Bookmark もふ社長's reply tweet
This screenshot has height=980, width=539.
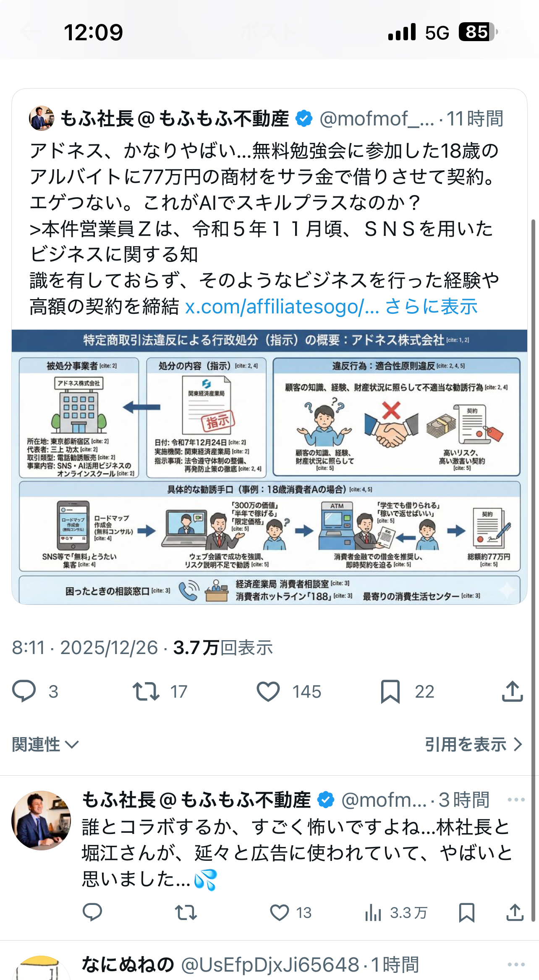pyautogui.click(x=467, y=912)
